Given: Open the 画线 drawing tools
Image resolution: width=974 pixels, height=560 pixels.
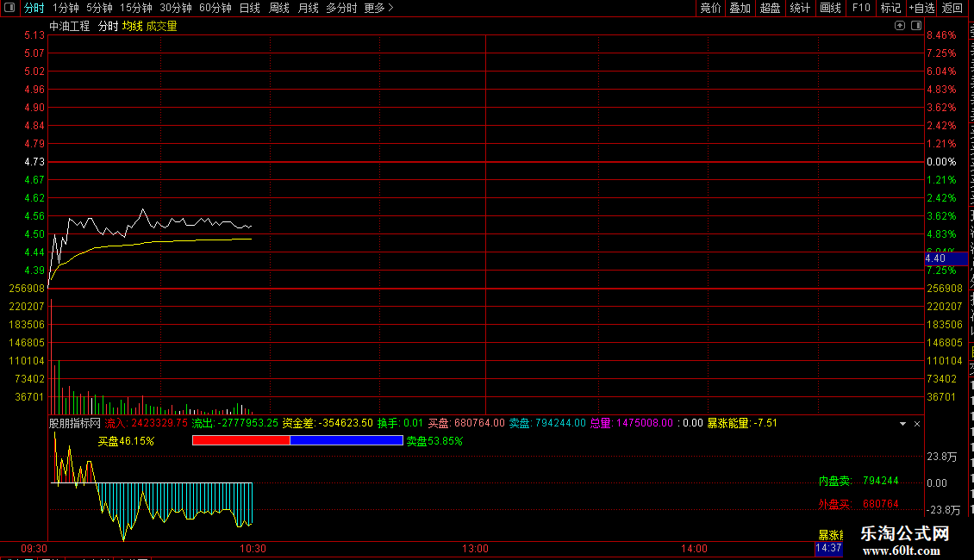Looking at the screenshot, I should [x=831, y=8].
